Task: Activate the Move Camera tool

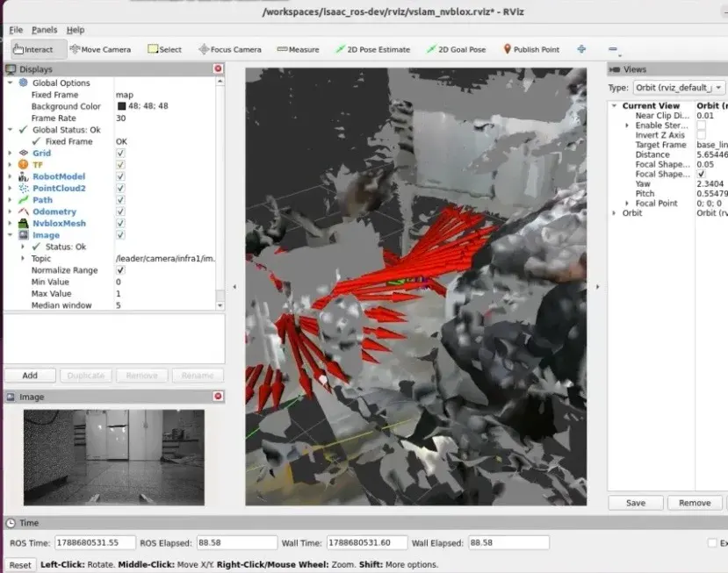Action: (100, 49)
